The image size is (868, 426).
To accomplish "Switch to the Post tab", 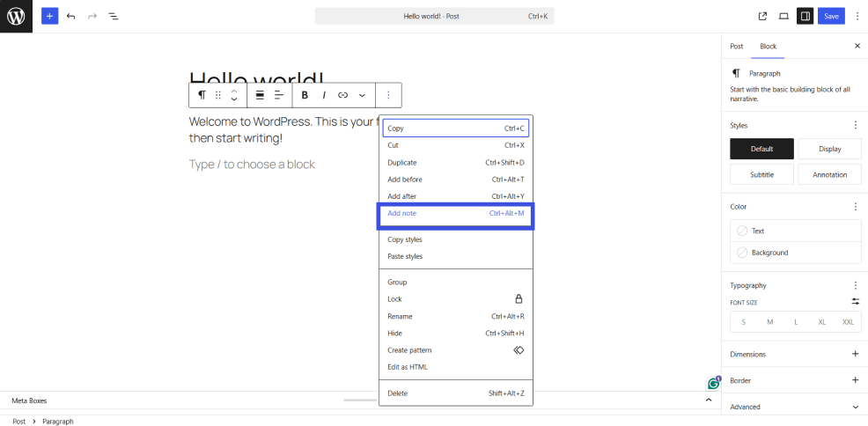I will 736,47.
